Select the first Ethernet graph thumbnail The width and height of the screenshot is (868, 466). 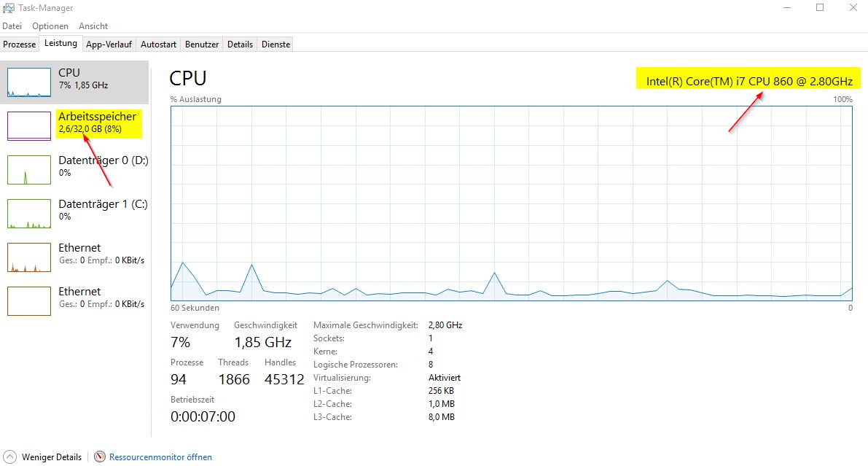point(28,257)
